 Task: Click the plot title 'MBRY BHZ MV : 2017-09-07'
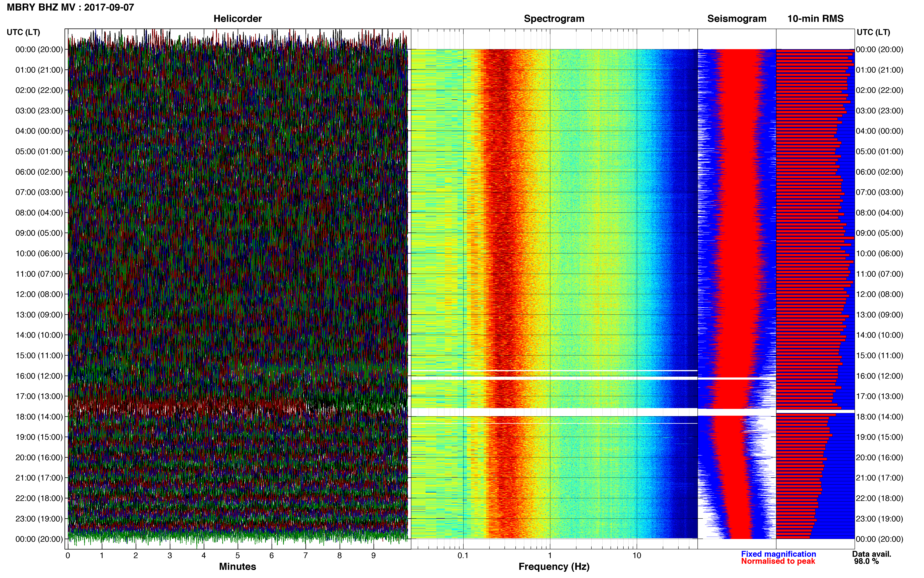coord(71,7)
